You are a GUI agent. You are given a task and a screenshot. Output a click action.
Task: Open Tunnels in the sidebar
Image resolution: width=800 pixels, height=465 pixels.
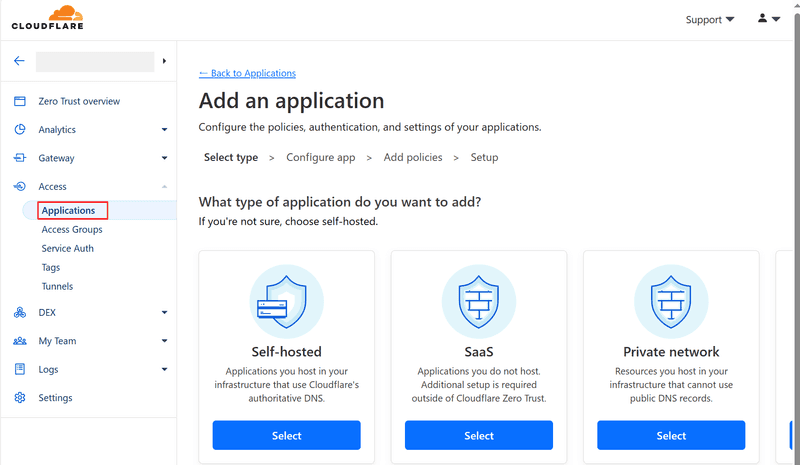tap(57, 287)
